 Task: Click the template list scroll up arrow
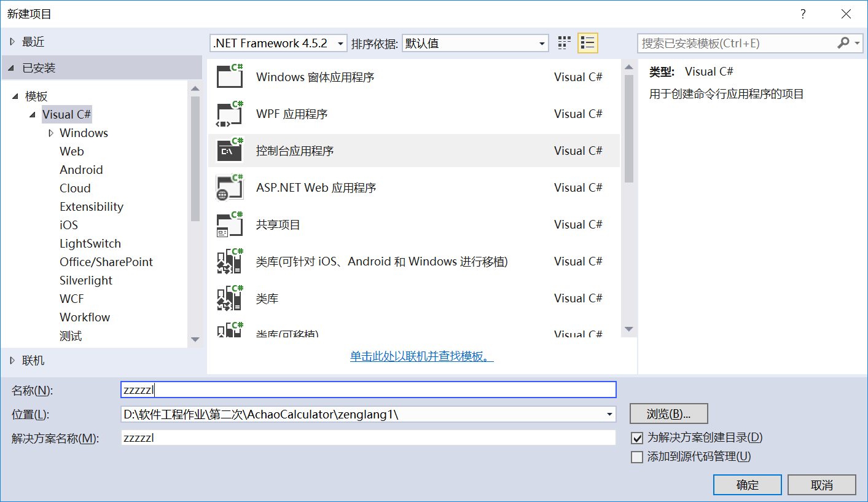[628, 67]
